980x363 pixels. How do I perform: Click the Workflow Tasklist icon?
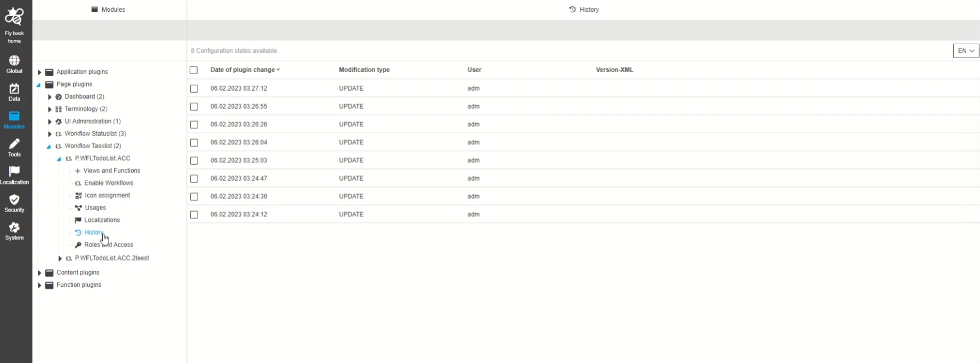(59, 146)
